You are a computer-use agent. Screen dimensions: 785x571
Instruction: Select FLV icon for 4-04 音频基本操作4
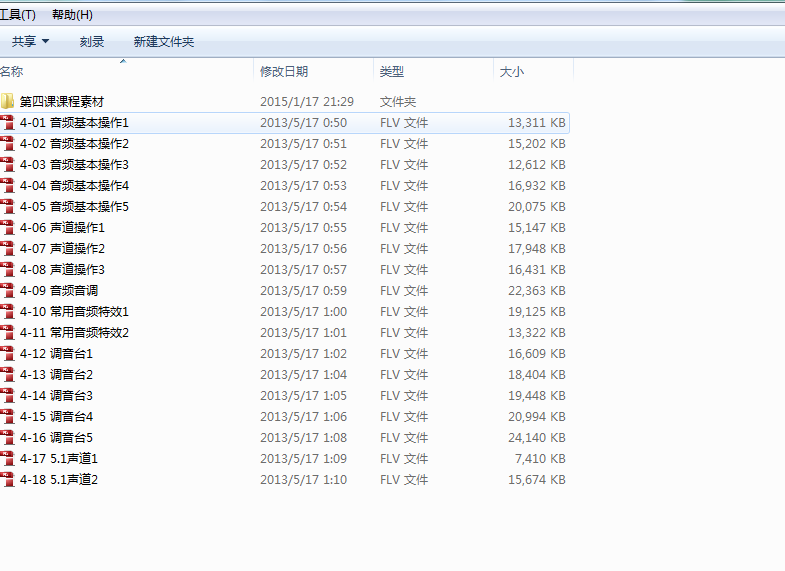(x=8, y=186)
